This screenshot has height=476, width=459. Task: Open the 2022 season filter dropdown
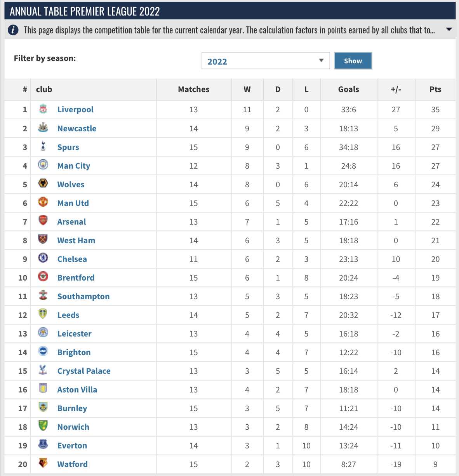266,61
